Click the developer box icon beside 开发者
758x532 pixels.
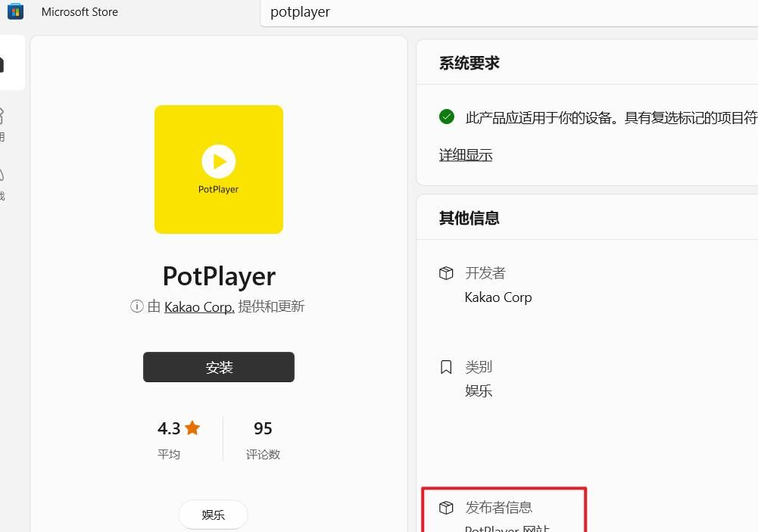point(446,273)
